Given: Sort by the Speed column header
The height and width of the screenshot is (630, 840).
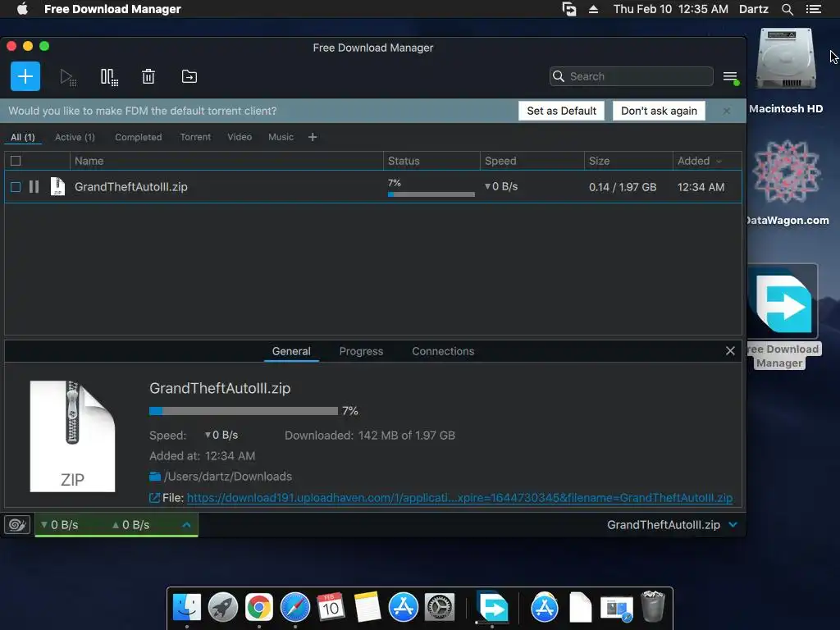Looking at the screenshot, I should [x=532, y=161].
